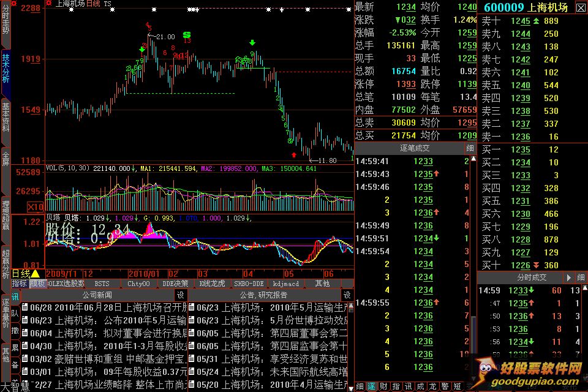Select the 指标 tab below the chart

[x=20, y=284]
